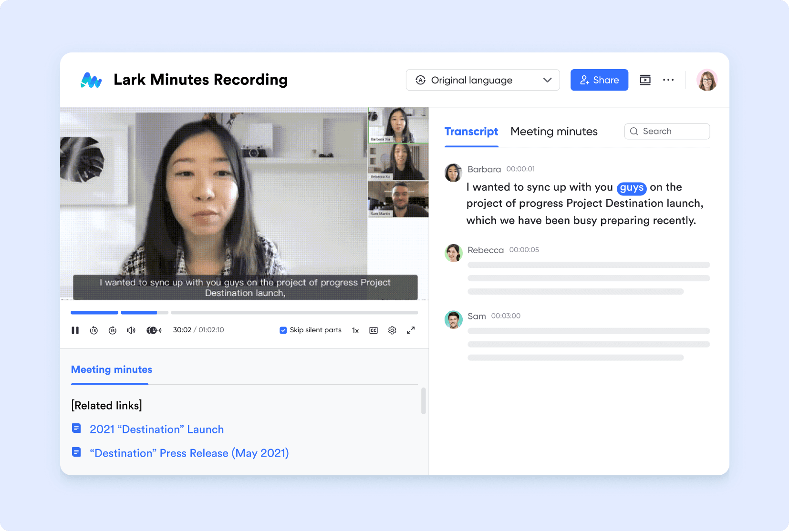The width and height of the screenshot is (789, 532).
Task: Open player settings gear icon
Action: click(x=392, y=330)
